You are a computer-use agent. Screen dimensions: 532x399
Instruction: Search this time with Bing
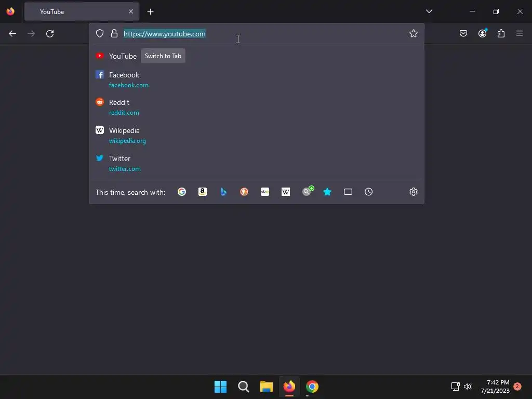[223, 192]
